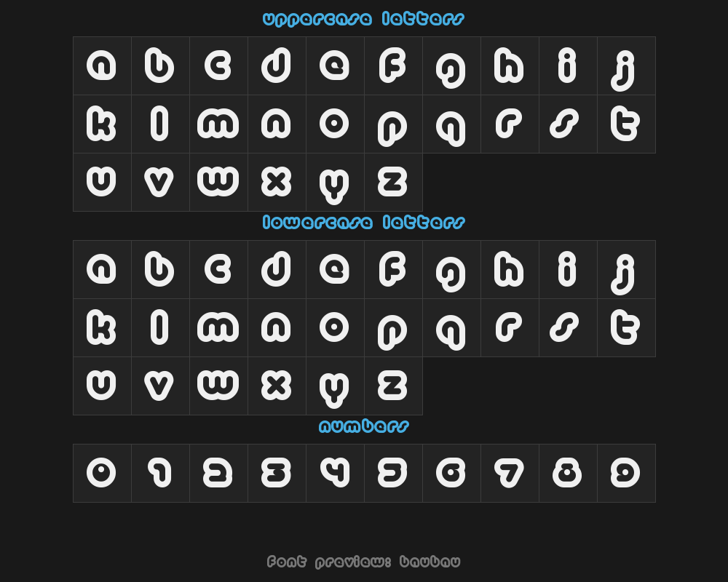Image resolution: width=728 pixels, height=582 pixels.
Task: Click the number 9 glyph
Action: 626,474
